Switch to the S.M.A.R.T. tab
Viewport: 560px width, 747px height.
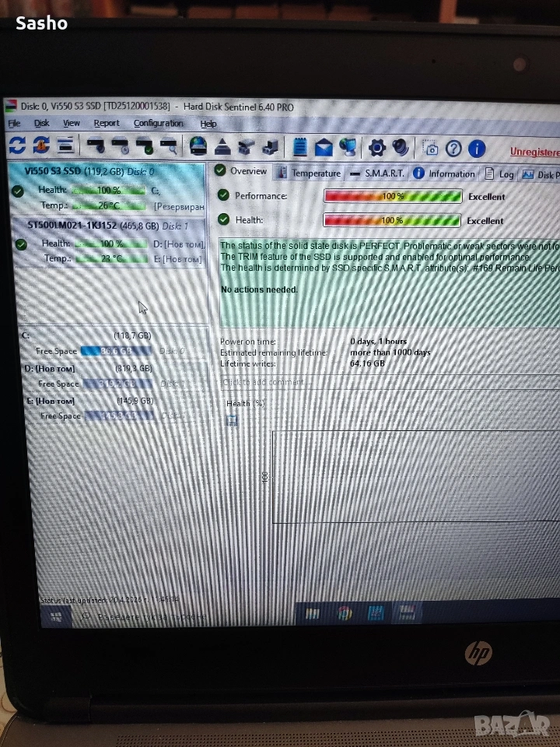377,174
